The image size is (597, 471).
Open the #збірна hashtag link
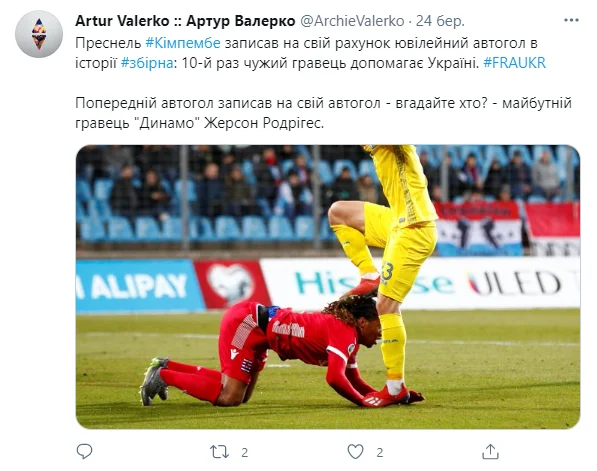[147, 63]
